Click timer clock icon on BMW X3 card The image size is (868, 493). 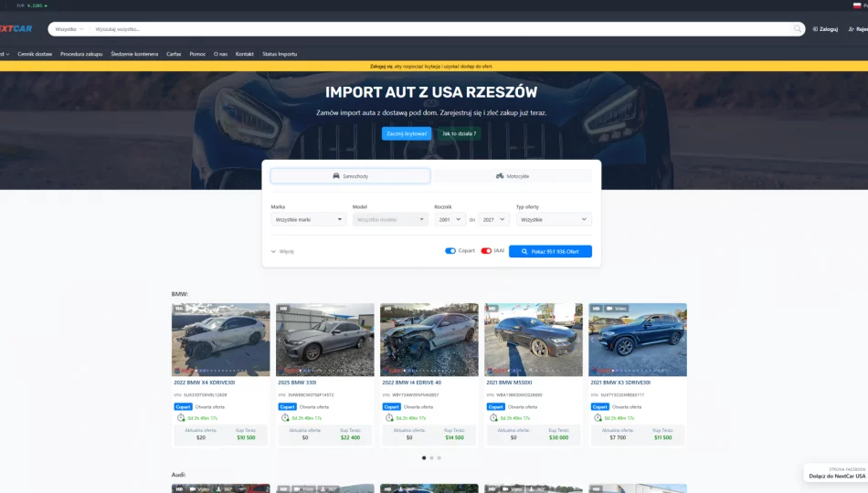click(598, 418)
